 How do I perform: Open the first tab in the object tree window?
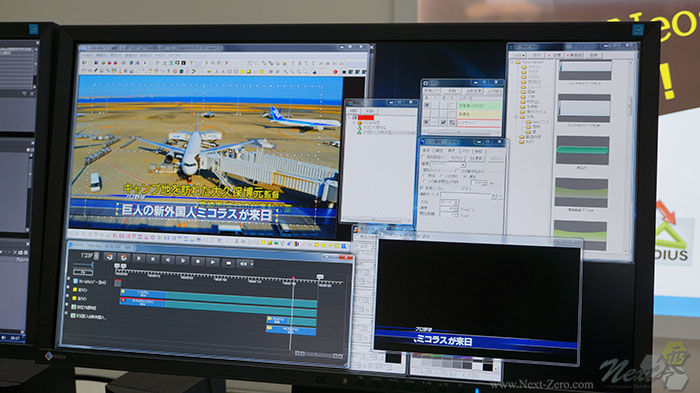354,110
